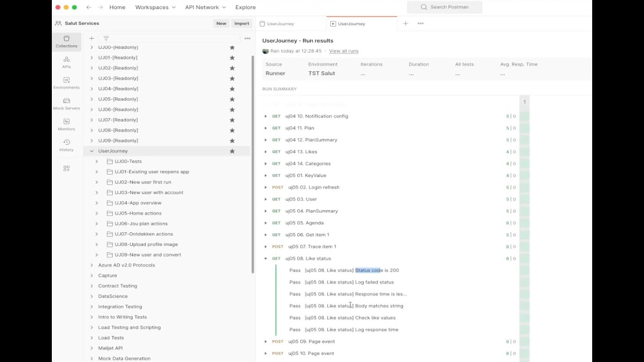The height and width of the screenshot is (362, 644).
Task: Open the Mock Servers sidebar panel
Action: tap(66, 104)
